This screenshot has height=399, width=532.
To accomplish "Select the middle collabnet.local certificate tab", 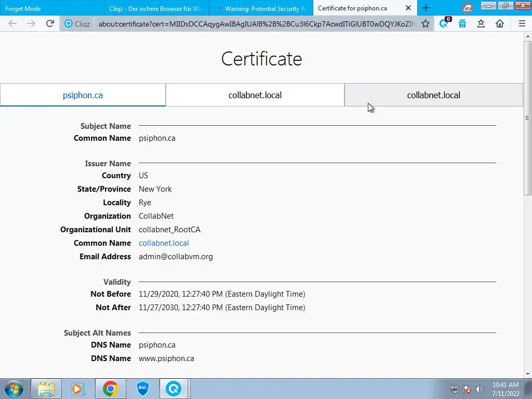I will 255,95.
